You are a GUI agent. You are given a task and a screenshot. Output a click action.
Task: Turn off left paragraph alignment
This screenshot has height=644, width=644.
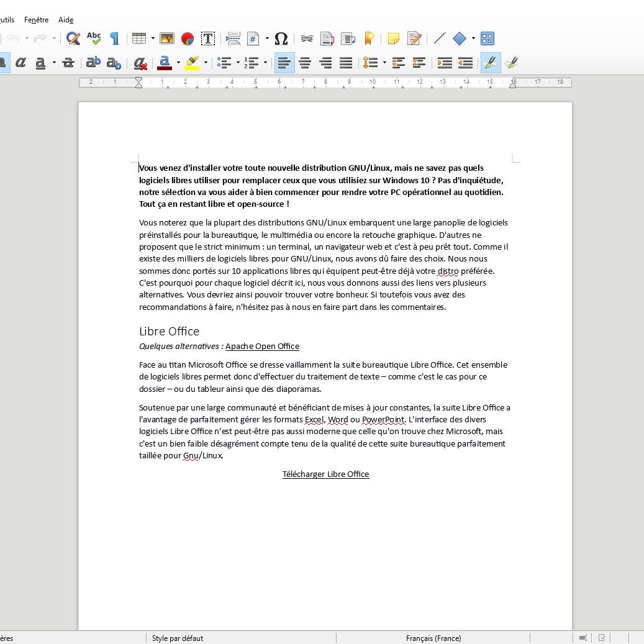tap(284, 63)
